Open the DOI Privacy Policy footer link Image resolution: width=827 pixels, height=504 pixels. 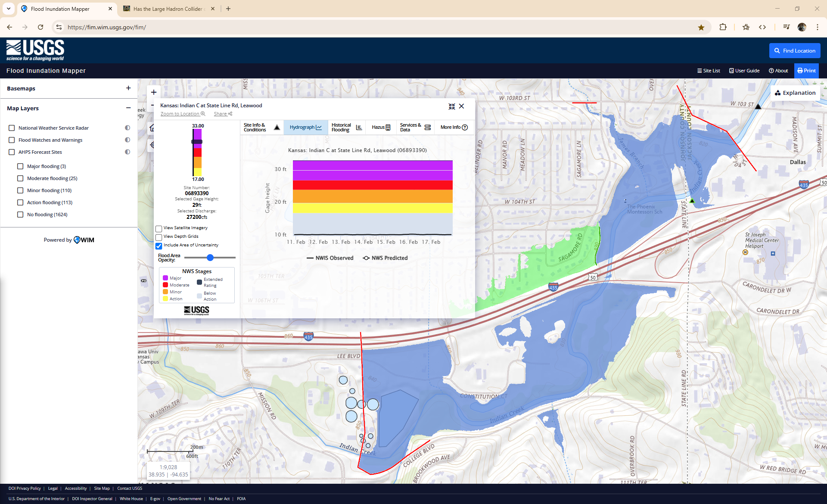pos(25,488)
